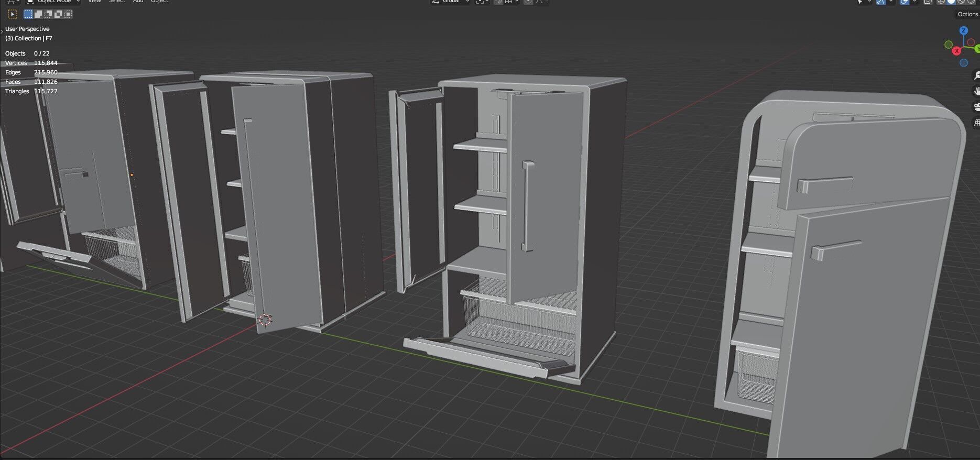Click the blue Z axis on the gizmo
Screen dimensions: 980x460
point(963,31)
